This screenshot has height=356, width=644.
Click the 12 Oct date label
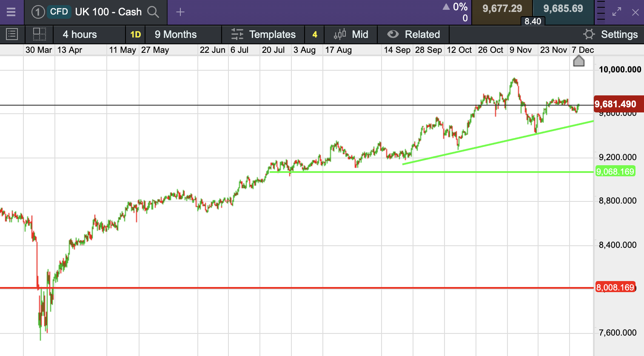pos(459,50)
